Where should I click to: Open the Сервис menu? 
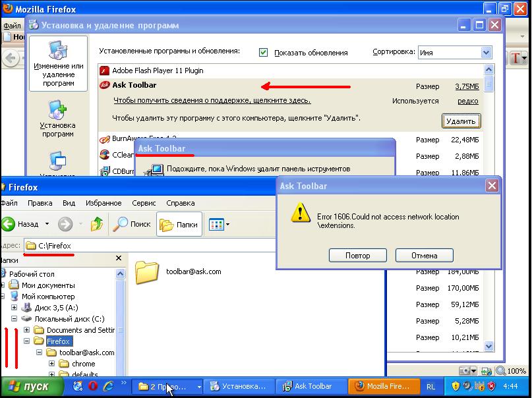pos(144,203)
